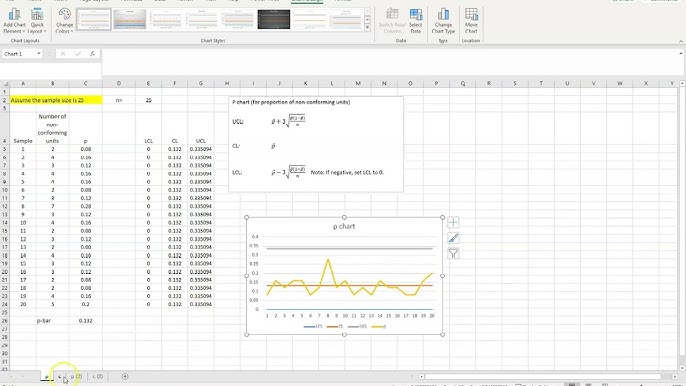Open the Chart Styles paintbrush button
Viewport: 686px width, 386px height.
click(x=453, y=238)
